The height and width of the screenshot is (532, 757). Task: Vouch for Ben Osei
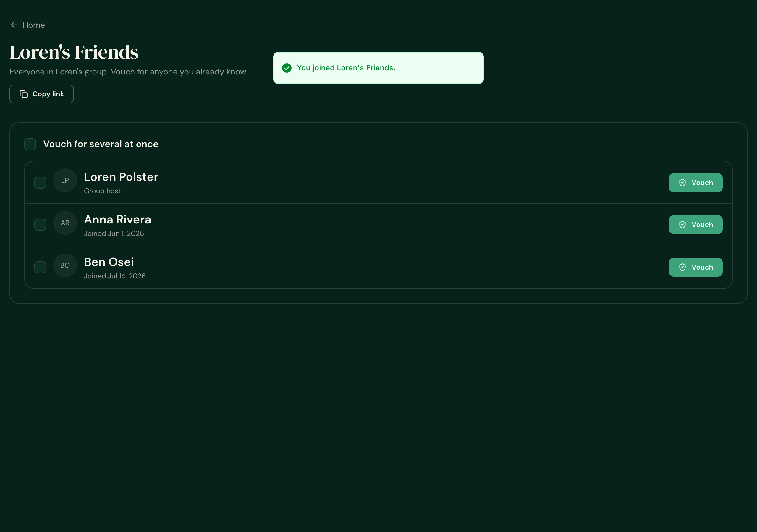696,267
